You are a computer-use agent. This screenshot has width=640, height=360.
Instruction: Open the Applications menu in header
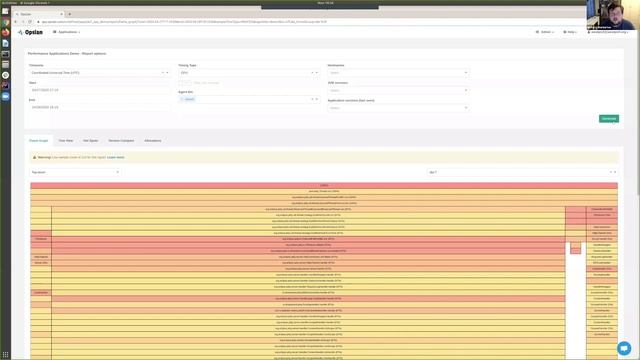(67, 32)
